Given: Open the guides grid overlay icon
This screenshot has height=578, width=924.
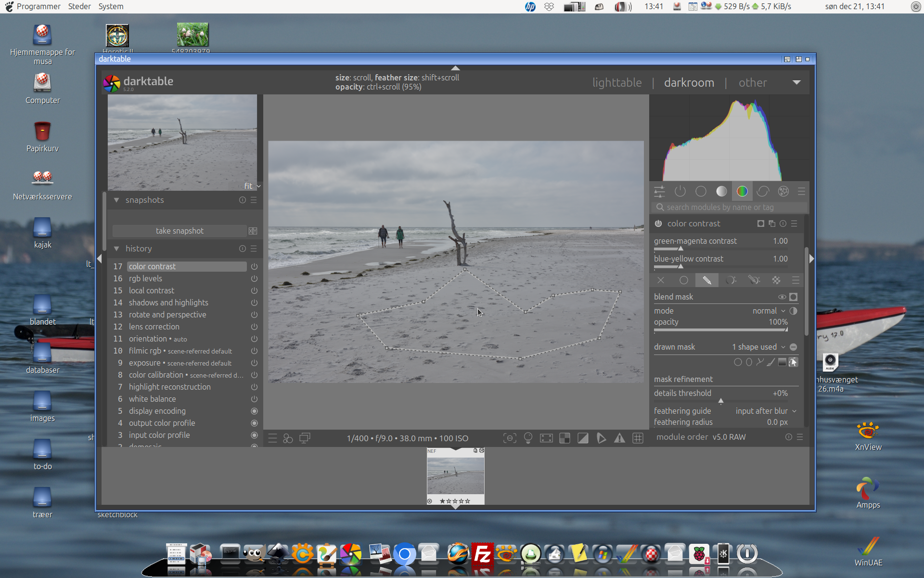Looking at the screenshot, I should click(x=638, y=438).
